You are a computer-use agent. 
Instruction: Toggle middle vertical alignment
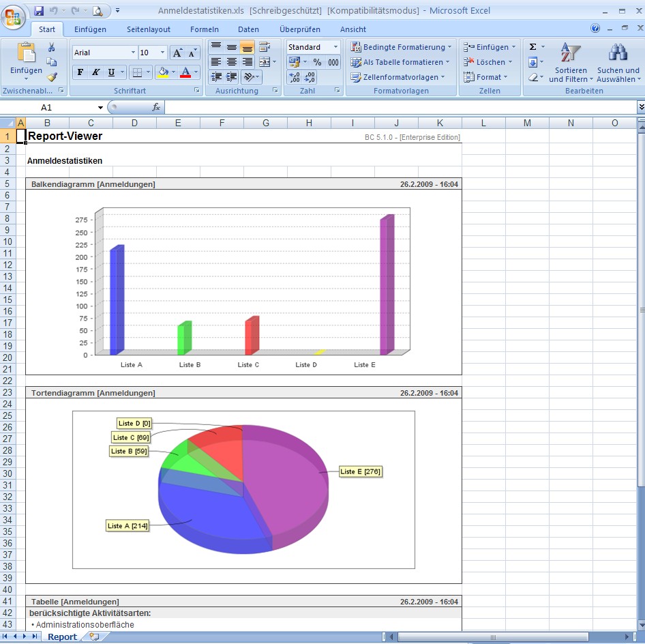pyautogui.click(x=232, y=47)
